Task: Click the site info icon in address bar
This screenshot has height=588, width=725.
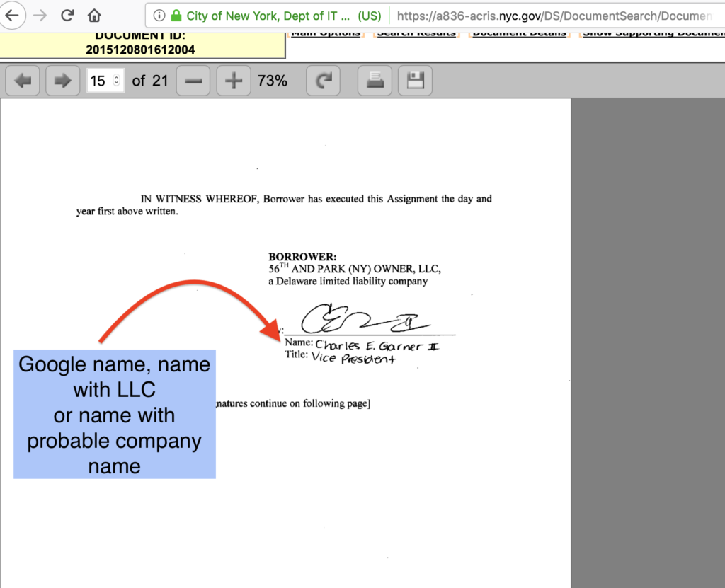Action: [159, 15]
